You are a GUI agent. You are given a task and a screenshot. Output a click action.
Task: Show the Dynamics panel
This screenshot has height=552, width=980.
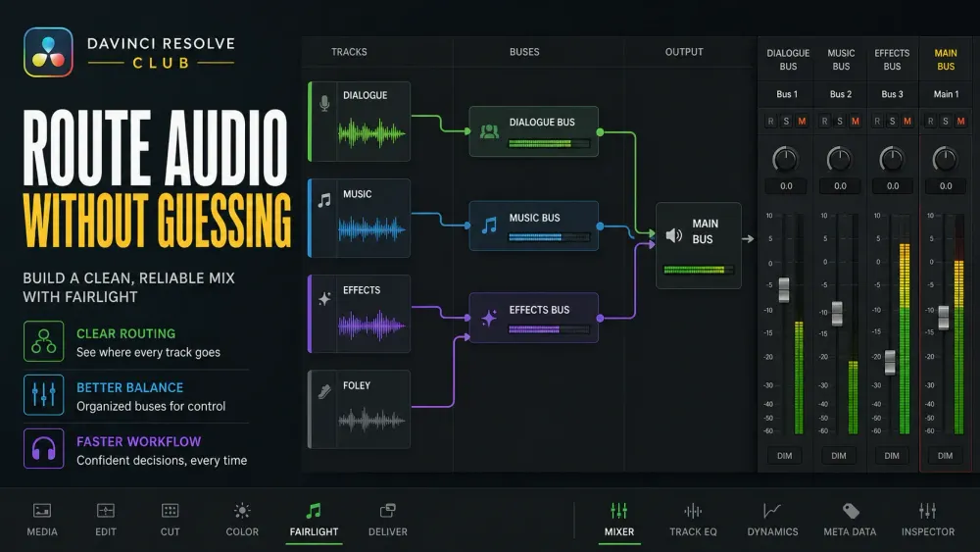(x=772, y=520)
